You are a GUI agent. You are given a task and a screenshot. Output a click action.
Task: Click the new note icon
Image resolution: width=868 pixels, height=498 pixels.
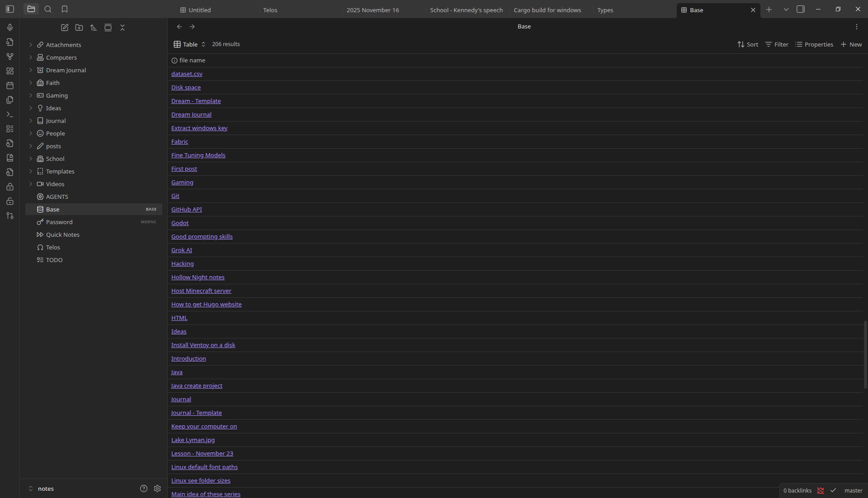[65, 28]
